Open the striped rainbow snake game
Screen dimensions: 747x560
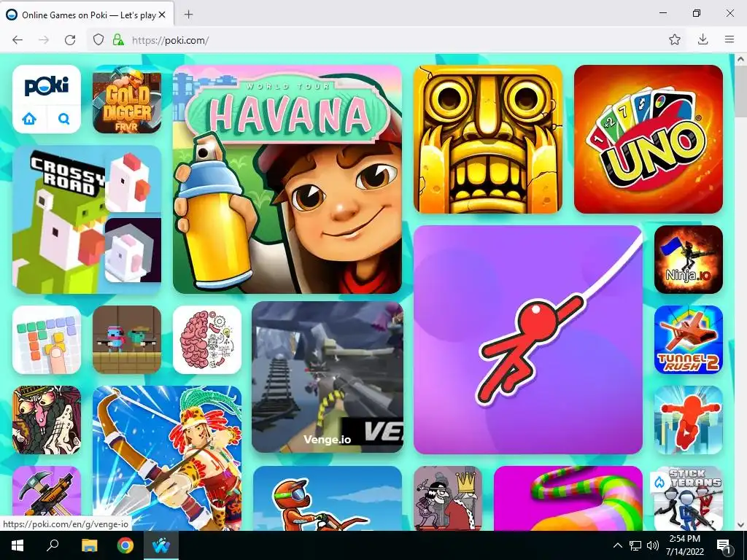click(568, 498)
